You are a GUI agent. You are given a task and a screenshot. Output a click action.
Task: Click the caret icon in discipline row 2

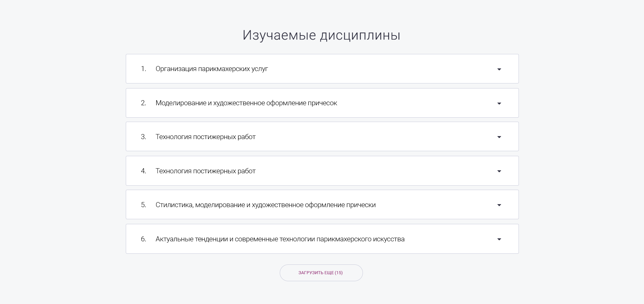click(499, 104)
